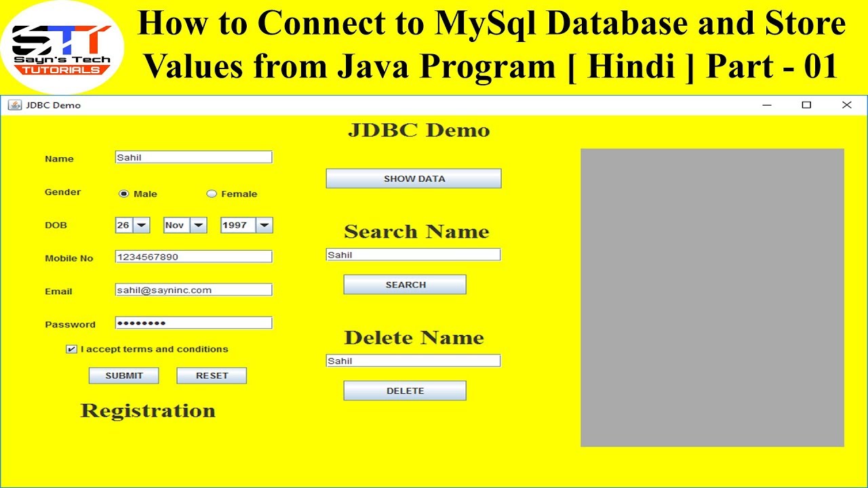This screenshot has width=868, height=488.
Task: Focus the Email field with sahil@sayninc.com
Action: [x=194, y=290]
